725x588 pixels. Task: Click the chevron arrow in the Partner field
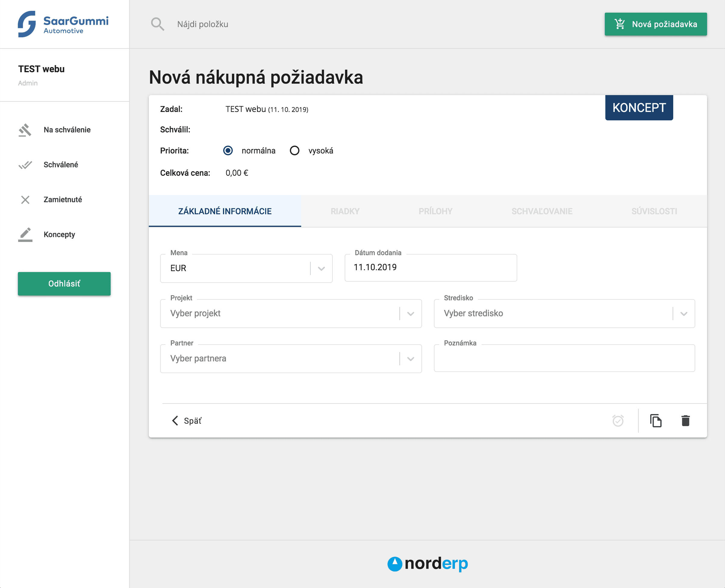click(410, 359)
